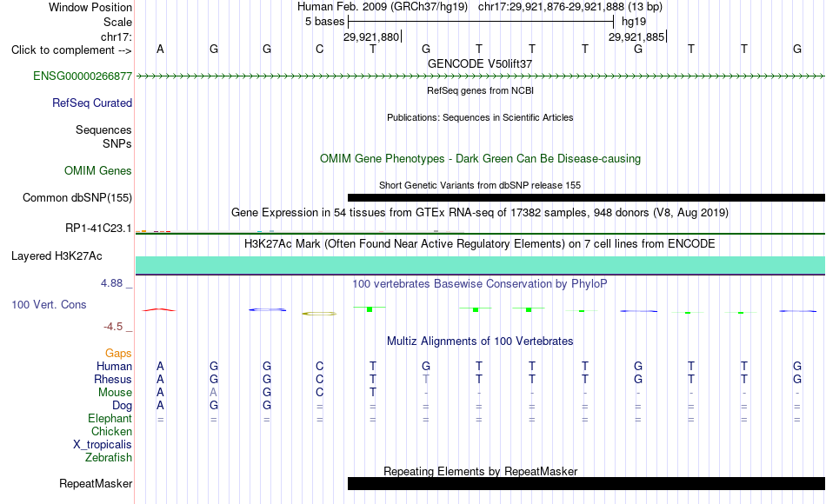Click 'Short Genetic Variants from dbSNP release 155'

click(480, 185)
